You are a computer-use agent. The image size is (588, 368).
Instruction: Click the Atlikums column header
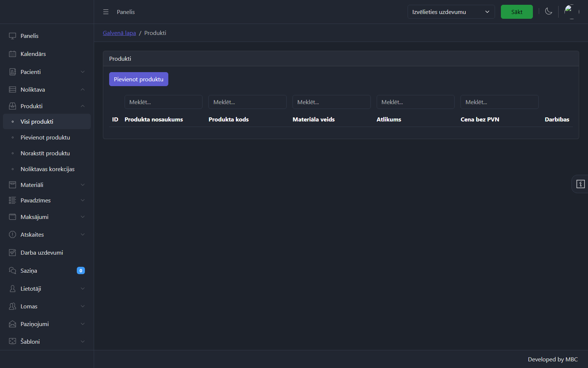coord(389,119)
